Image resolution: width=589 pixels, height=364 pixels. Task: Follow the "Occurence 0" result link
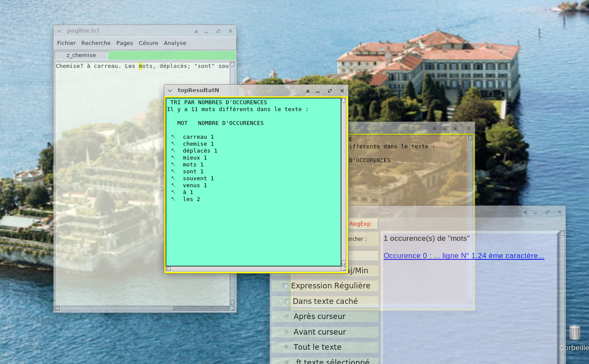point(464,256)
